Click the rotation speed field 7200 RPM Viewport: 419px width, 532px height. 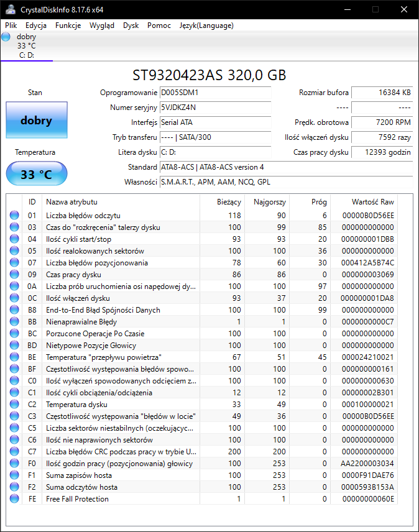pos(382,122)
